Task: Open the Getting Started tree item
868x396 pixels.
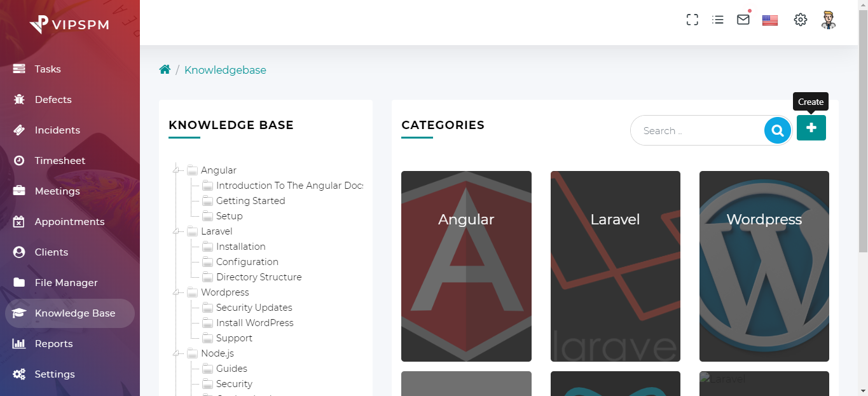Action: (250, 201)
